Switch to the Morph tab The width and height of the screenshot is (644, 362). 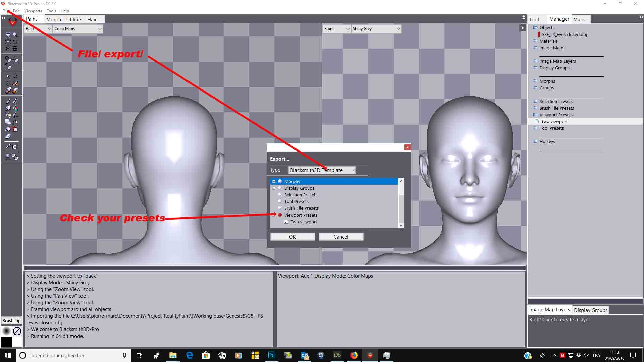pyautogui.click(x=54, y=19)
